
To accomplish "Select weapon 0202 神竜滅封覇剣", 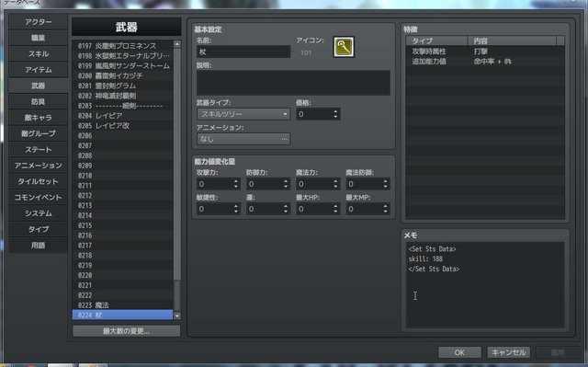I will 122,96.
